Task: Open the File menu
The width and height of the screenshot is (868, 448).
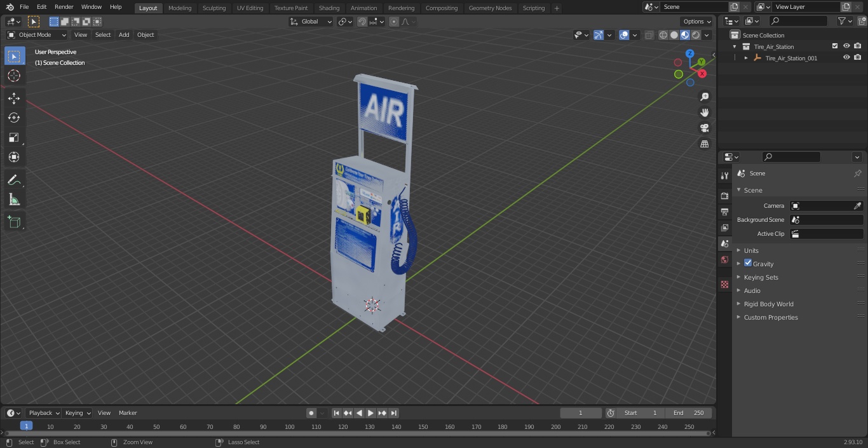Action: [24, 7]
